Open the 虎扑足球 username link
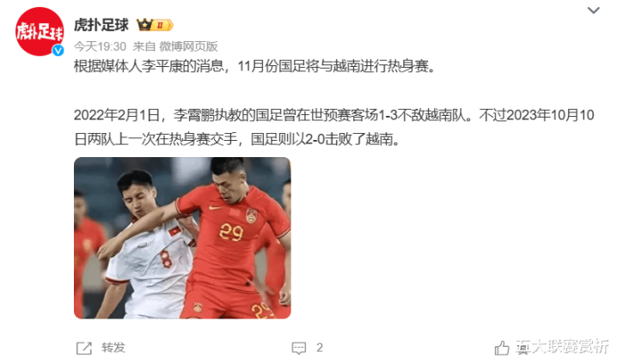Screen dimensions: 617x364 101,25
